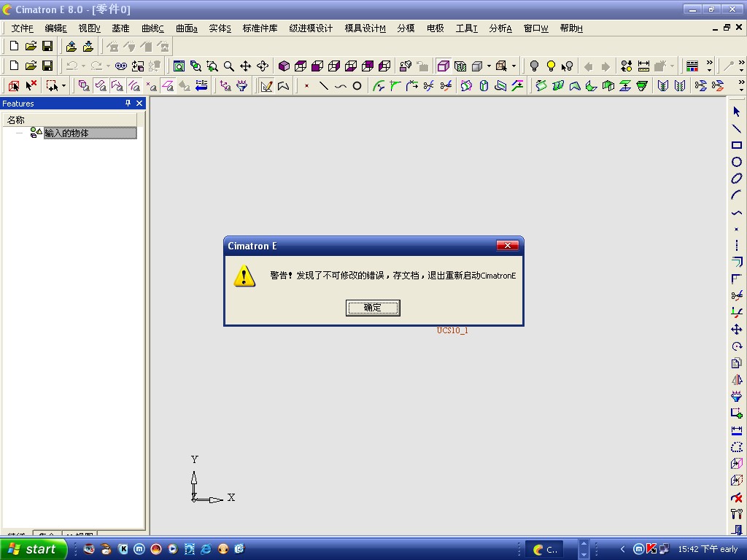Viewport: 747px width, 560px height.
Task: Click the Cimatron taskbar button
Action: click(544, 550)
